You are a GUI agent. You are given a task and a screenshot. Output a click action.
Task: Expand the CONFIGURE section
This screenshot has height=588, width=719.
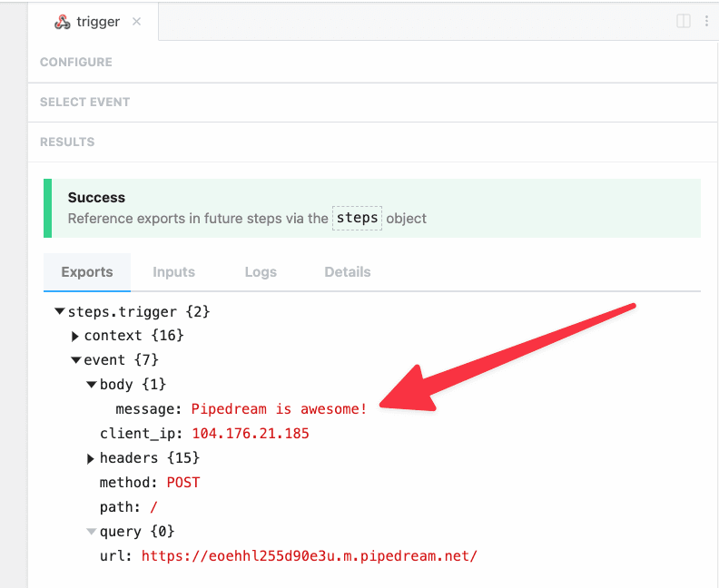[x=372, y=62]
